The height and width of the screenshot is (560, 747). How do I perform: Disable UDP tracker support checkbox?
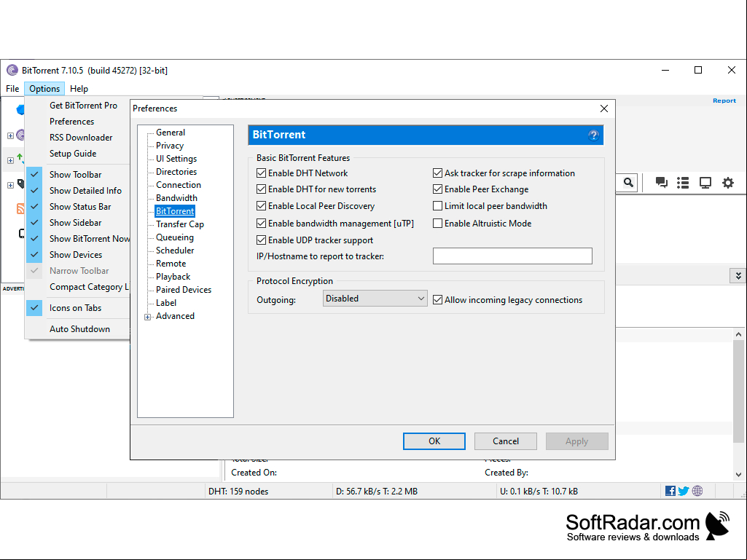261,240
